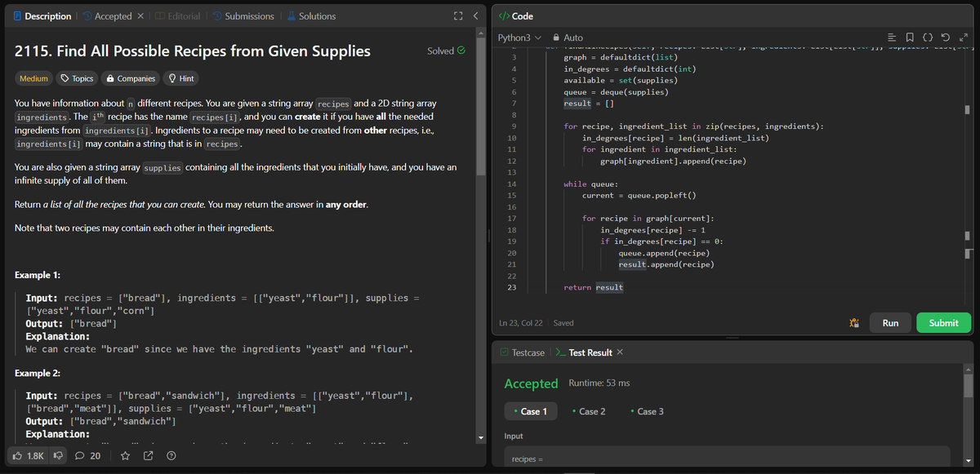This screenshot has height=474, width=980.
Task: Click the Medium difficulty badge
Action: (x=33, y=78)
